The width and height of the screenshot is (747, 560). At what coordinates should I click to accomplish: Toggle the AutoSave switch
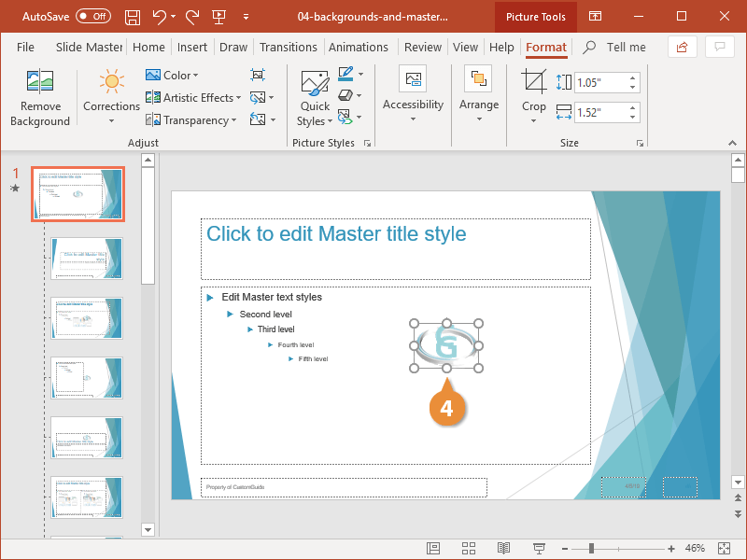(x=93, y=17)
